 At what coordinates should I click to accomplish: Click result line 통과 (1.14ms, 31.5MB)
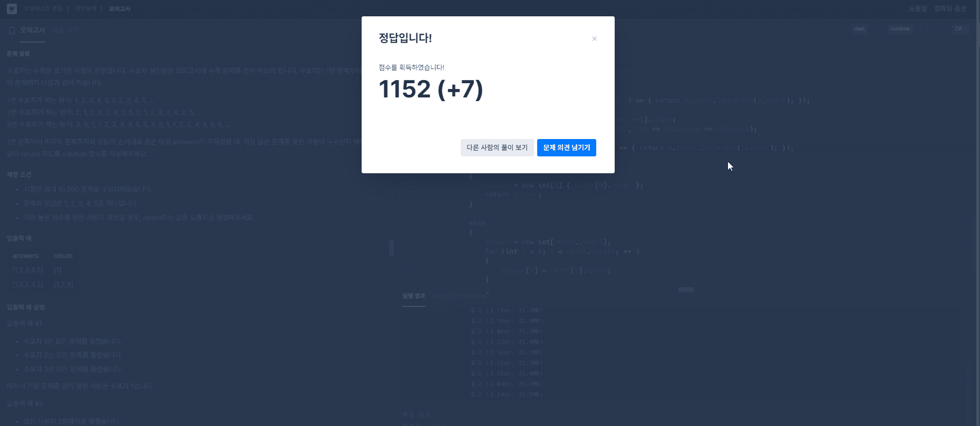507,394
